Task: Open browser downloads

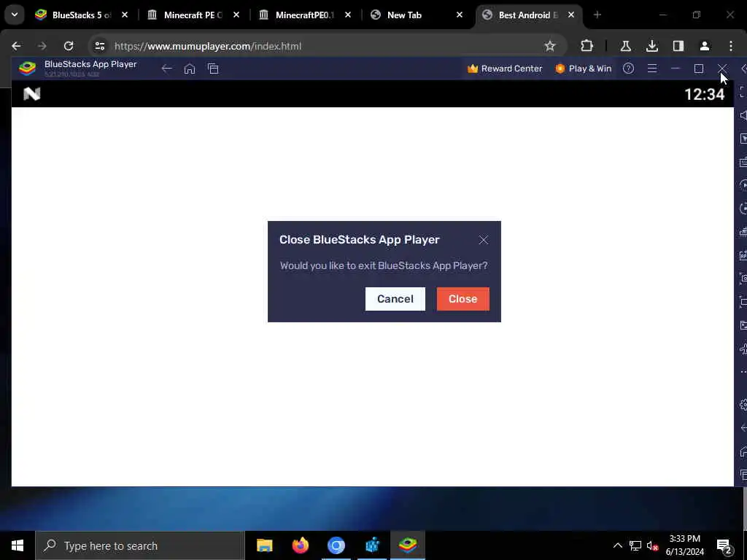Action: point(651,46)
